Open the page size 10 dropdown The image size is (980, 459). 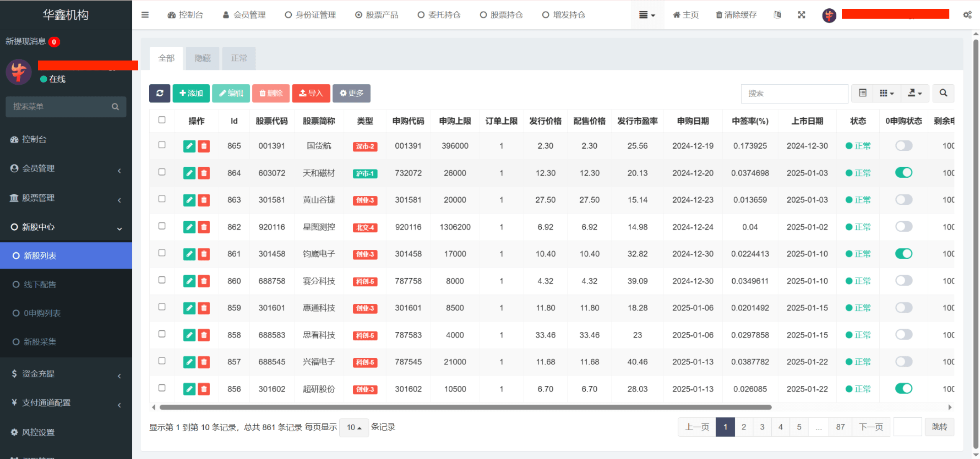pos(354,427)
